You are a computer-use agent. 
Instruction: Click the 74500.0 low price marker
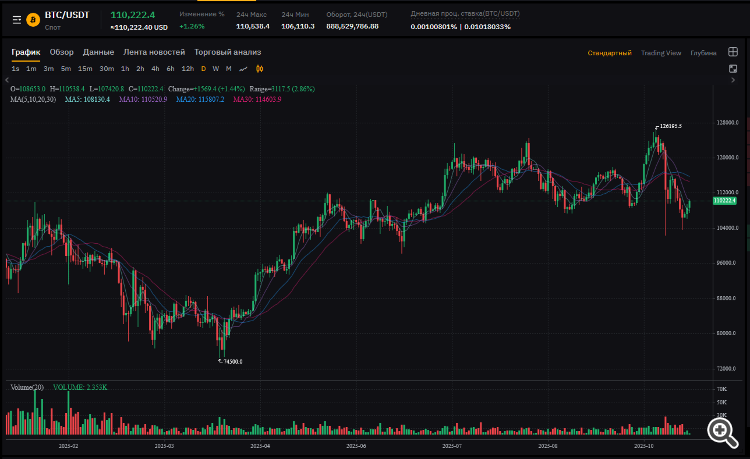coord(233,361)
